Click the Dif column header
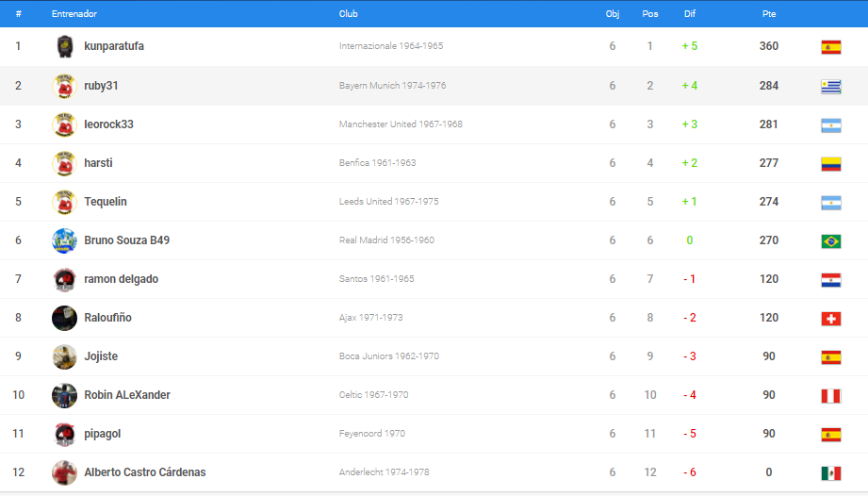The image size is (868, 496). (689, 14)
